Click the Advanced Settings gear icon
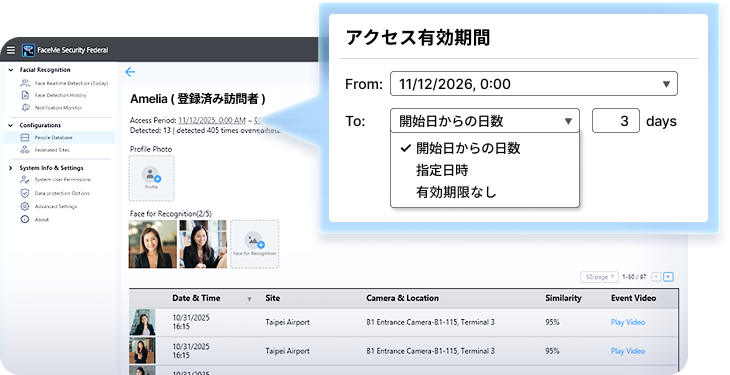 [x=25, y=206]
